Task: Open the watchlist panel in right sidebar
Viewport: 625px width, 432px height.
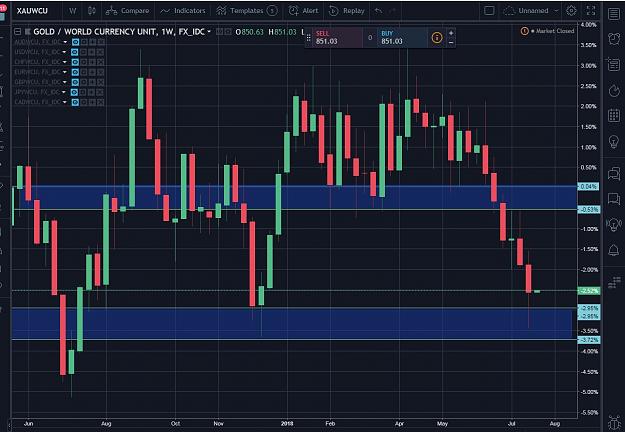Action: click(614, 14)
